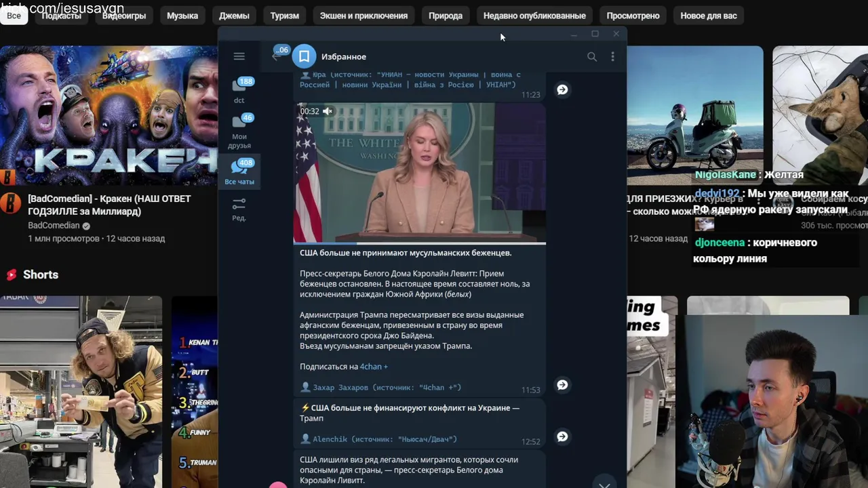The image size is (868, 488).
Task: Select the Недавно опубликованные chip
Action: [x=534, y=16]
